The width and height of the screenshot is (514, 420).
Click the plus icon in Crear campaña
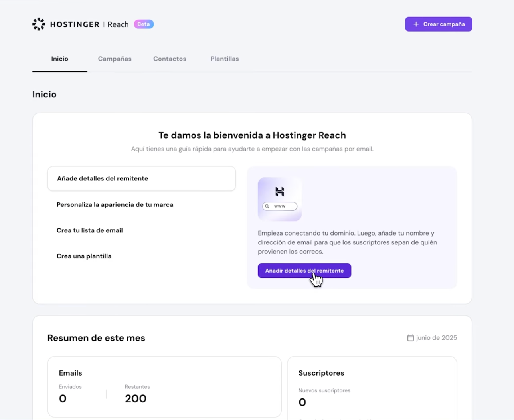pyautogui.click(x=416, y=24)
